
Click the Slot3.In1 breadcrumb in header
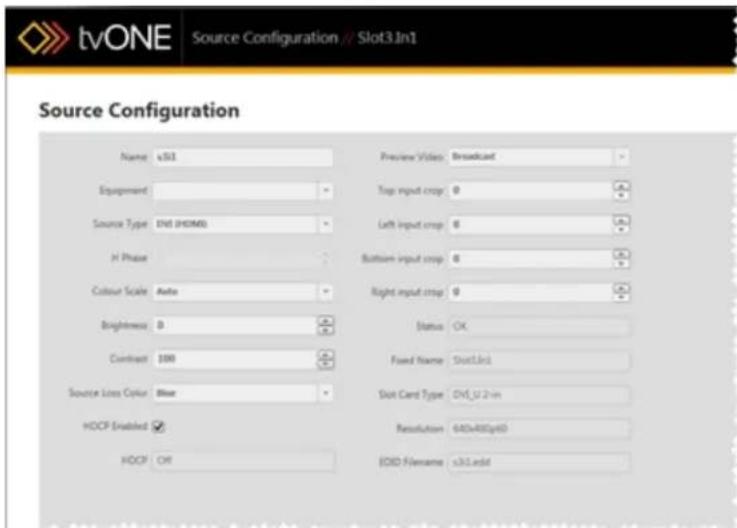pos(387,38)
